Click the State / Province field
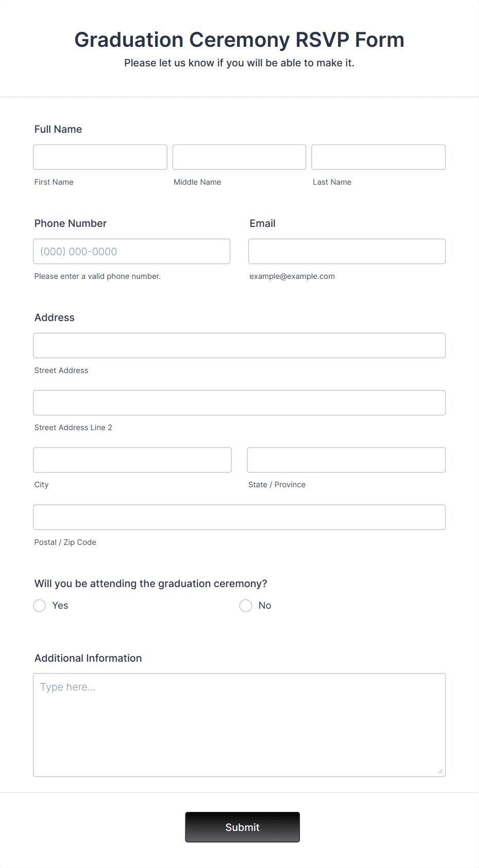Image resolution: width=479 pixels, height=868 pixels. point(346,460)
